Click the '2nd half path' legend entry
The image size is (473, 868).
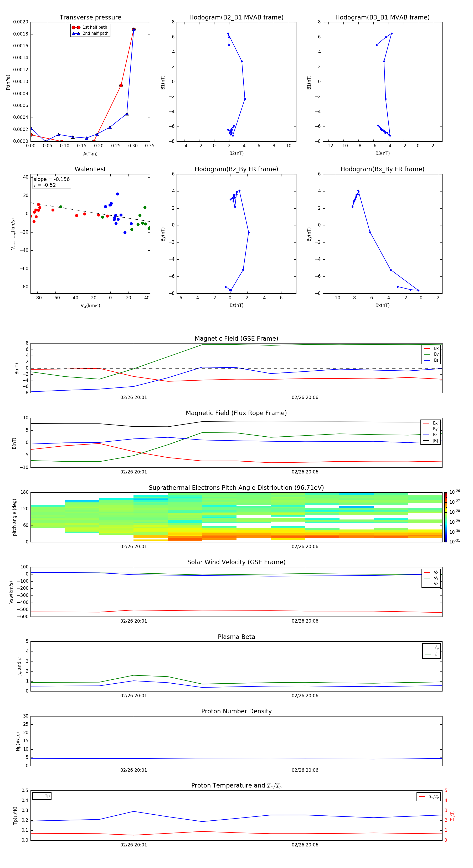90,33
